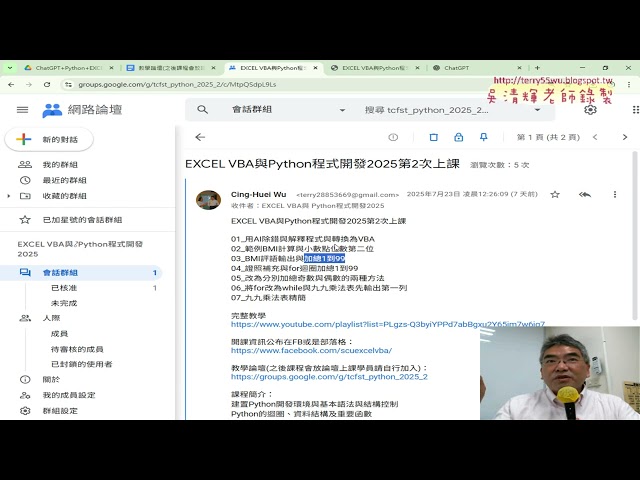Select 會話群組 sidebar item
Viewport: 640px width, 480px height.
point(81,273)
